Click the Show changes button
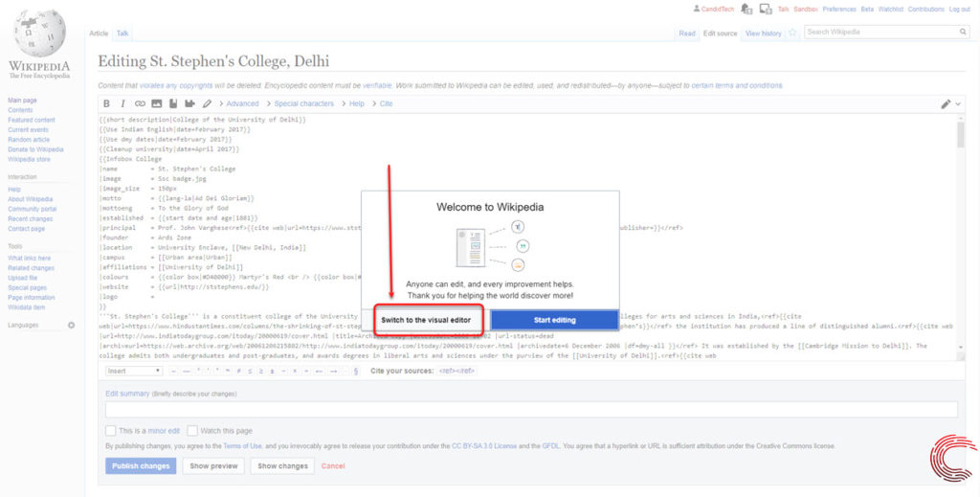This screenshot has height=497, width=980. coord(282,465)
